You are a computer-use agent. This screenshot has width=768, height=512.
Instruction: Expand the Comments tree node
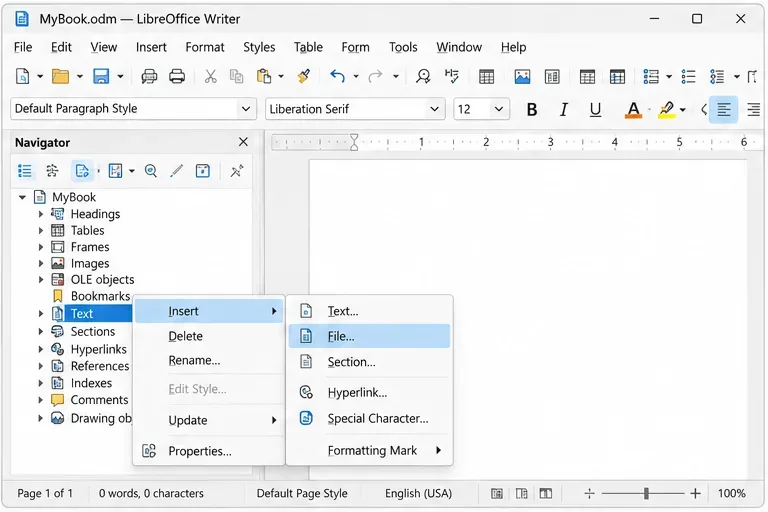[41, 400]
